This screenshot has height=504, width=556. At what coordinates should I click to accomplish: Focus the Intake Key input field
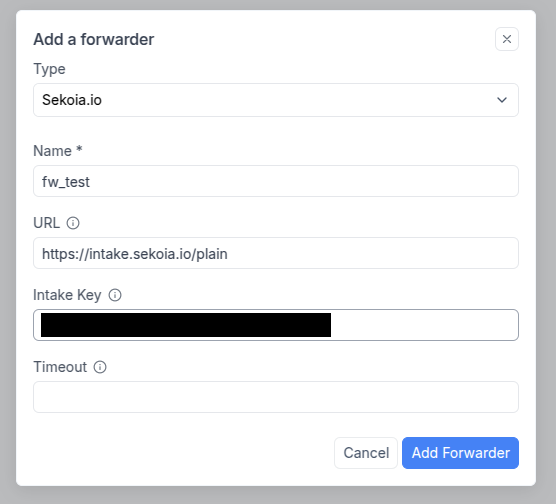click(x=276, y=325)
